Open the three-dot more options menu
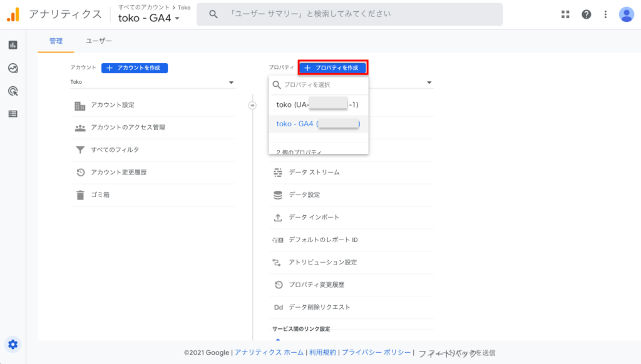This screenshot has height=364, width=641. point(605,14)
